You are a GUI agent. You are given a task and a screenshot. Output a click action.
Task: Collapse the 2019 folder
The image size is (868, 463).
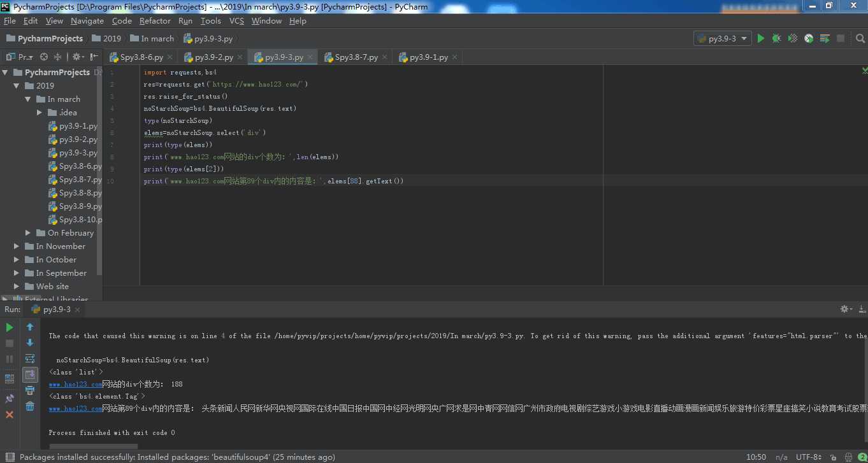(17, 86)
